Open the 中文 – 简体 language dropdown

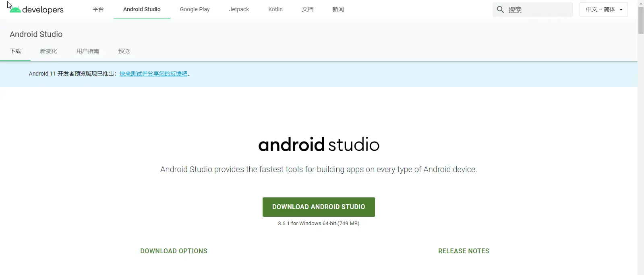tap(603, 10)
